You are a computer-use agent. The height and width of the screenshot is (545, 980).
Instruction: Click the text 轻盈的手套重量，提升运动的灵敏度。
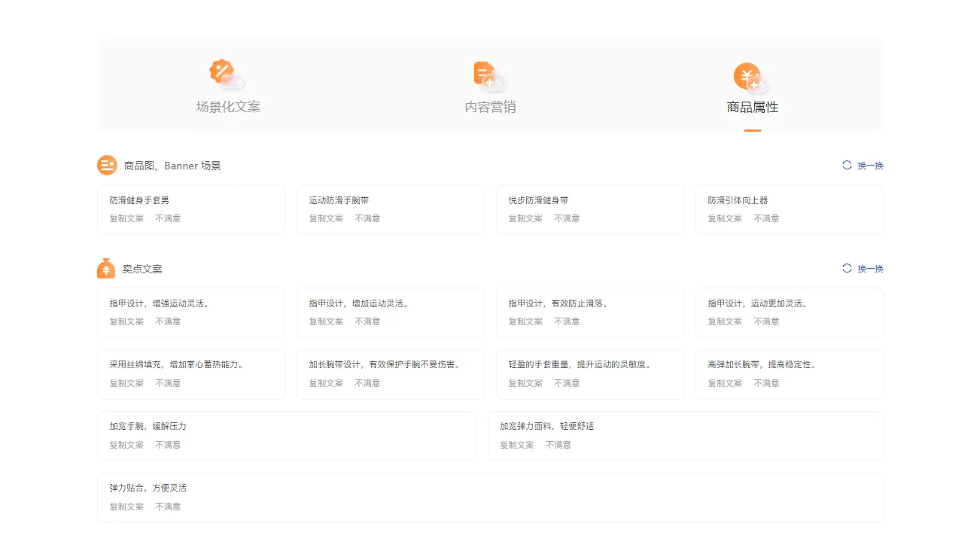(581, 364)
